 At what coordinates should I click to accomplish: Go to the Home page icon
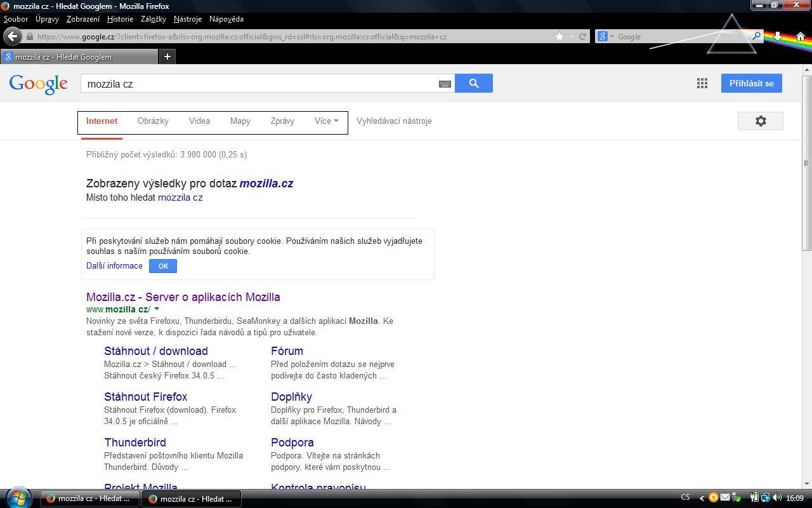point(801,36)
